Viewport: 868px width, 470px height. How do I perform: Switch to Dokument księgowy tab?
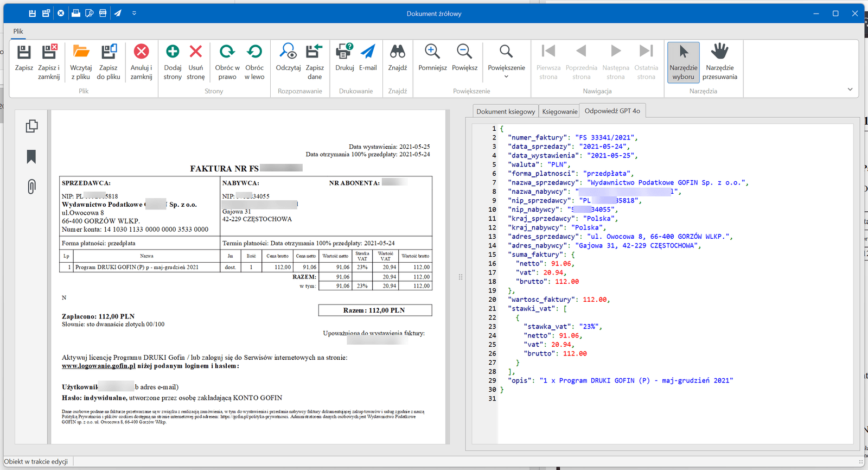506,112
